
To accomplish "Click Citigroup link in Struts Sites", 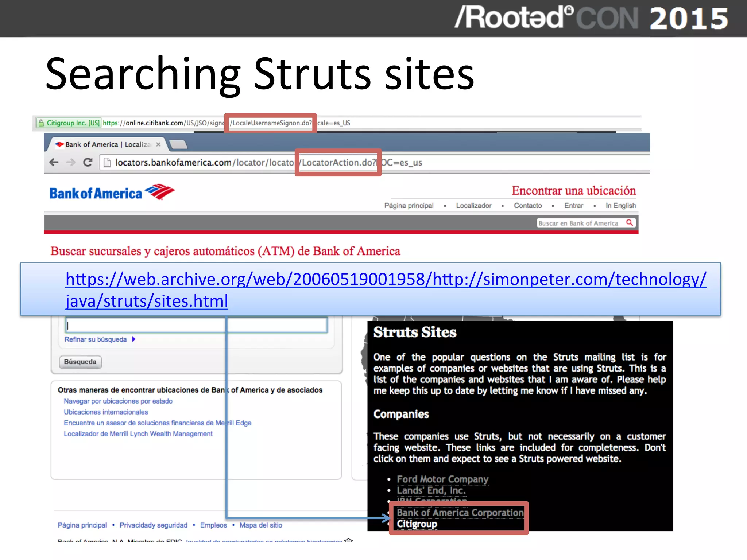I will pyautogui.click(x=417, y=524).
